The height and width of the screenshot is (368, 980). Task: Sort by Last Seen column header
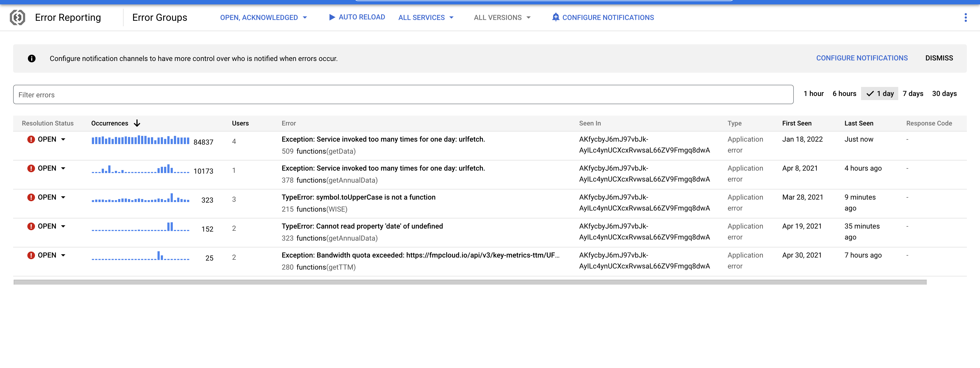tap(859, 123)
